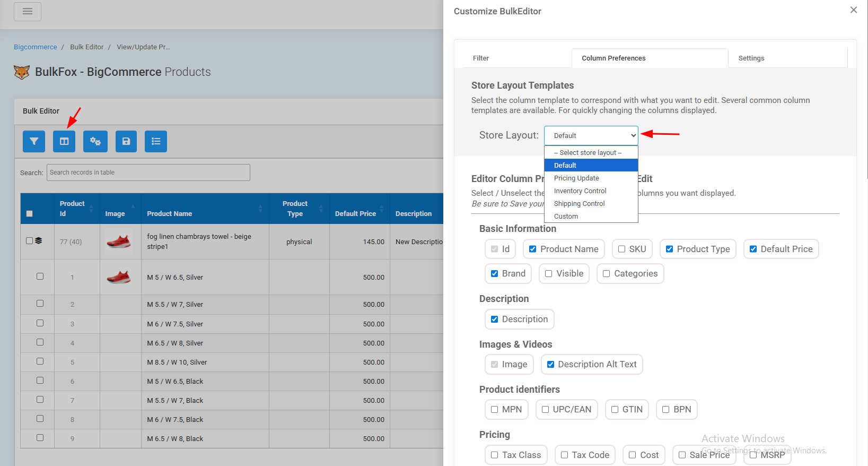Enable the GTIN column checkbox
Image resolution: width=868 pixels, height=466 pixels.
click(615, 410)
